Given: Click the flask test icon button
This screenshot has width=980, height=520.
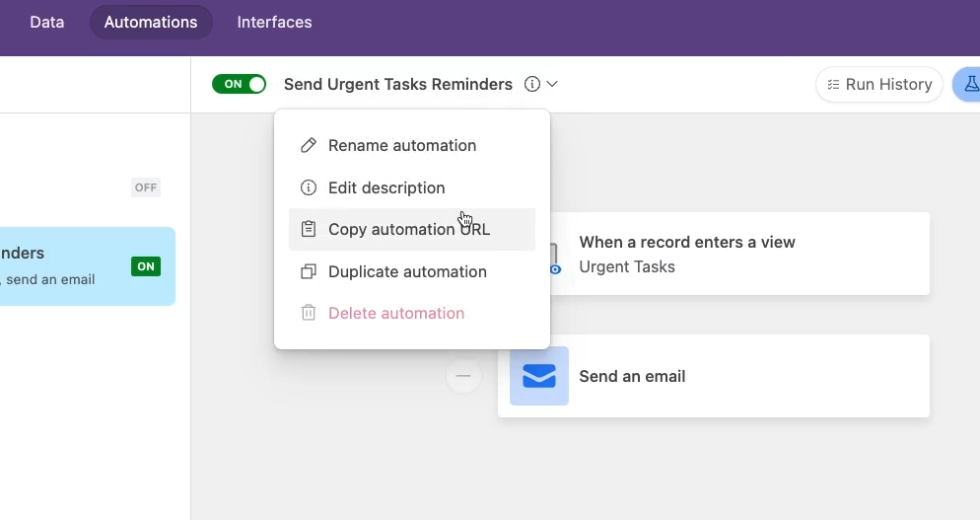Looking at the screenshot, I should (969, 85).
